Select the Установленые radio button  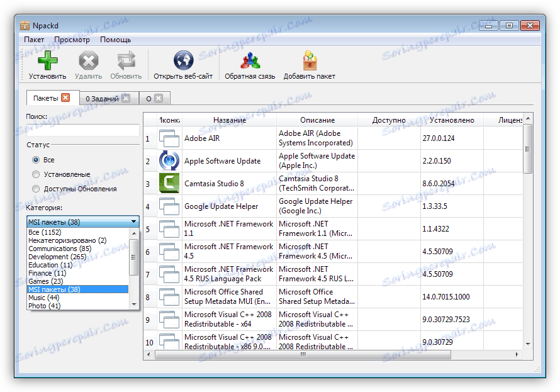coord(36,174)
